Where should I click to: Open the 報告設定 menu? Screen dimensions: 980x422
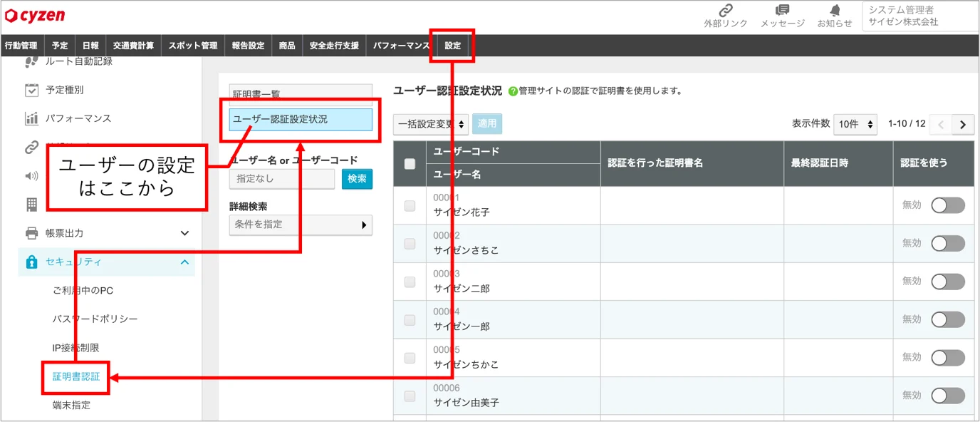(248, 46)
